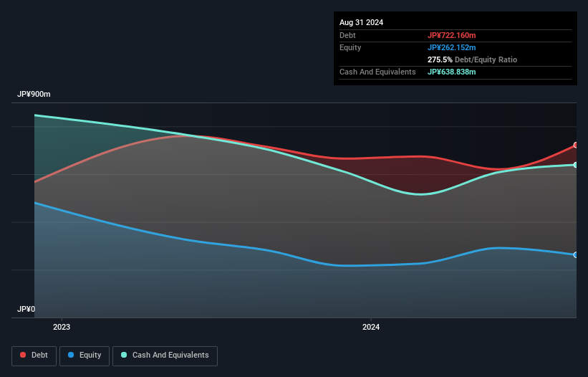
Task: Select the blue Equity endpoint marker
Action: [576, 255]
